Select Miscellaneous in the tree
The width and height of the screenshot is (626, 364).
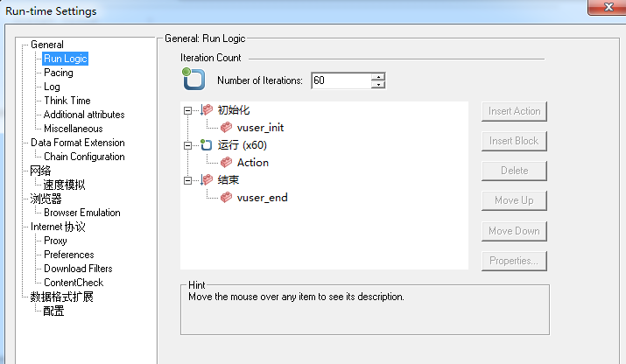74,129
